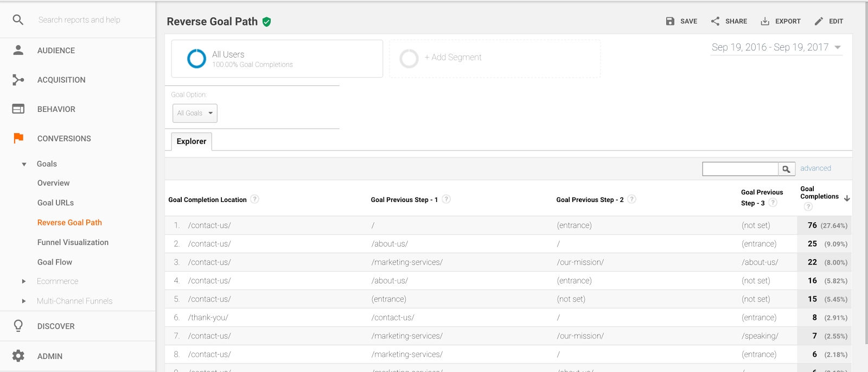This screenshot has height=372, width=868.
Task: Expand the Multi-Channel Funnels section
Action: [24, 301]
